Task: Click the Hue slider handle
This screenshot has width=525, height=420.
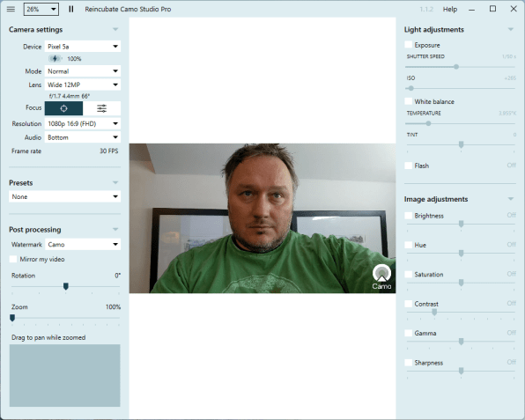Action: [x=461, y=254]
